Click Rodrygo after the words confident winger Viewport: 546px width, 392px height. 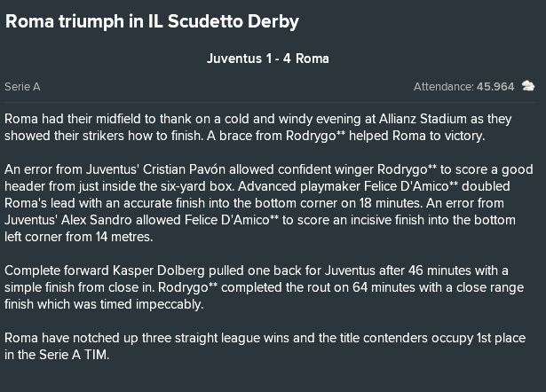click(x=403, y=169)
